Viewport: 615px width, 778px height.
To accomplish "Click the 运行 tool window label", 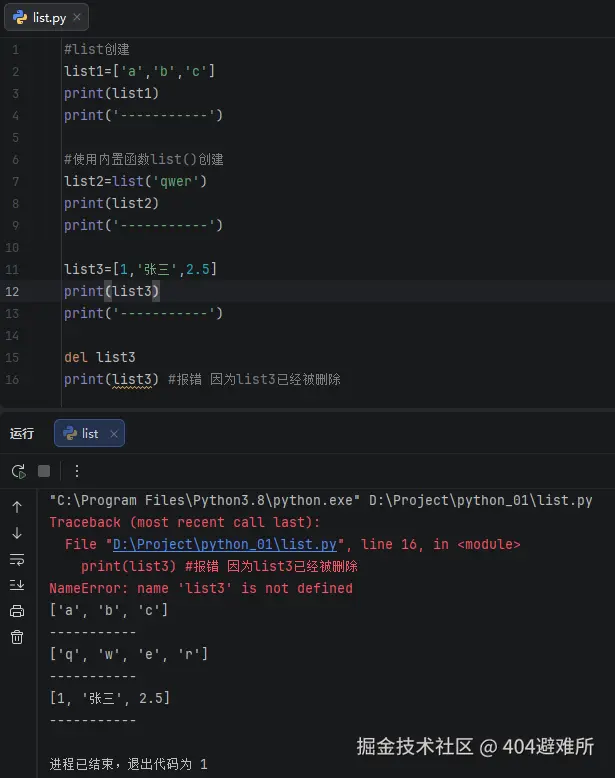I will (x=22, y=434).
